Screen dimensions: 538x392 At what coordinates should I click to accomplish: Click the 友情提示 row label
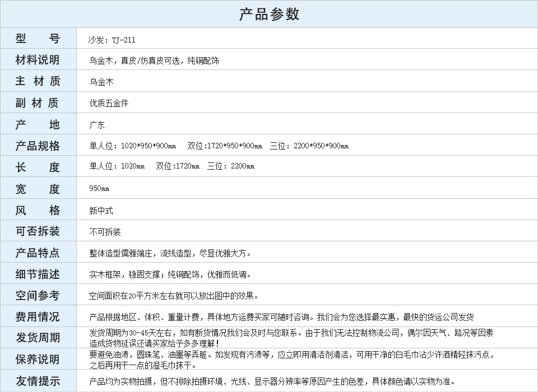[x=38, y=381]
